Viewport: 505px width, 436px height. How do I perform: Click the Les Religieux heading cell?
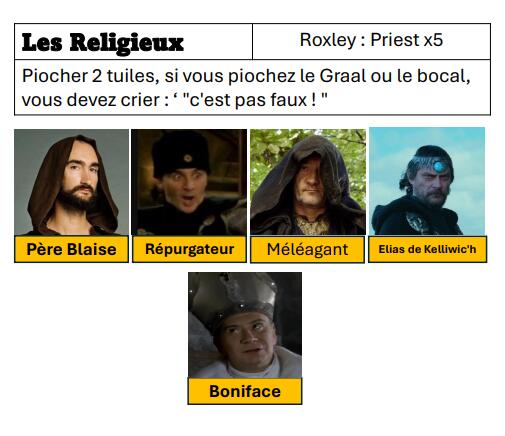[x=133, y=42]
